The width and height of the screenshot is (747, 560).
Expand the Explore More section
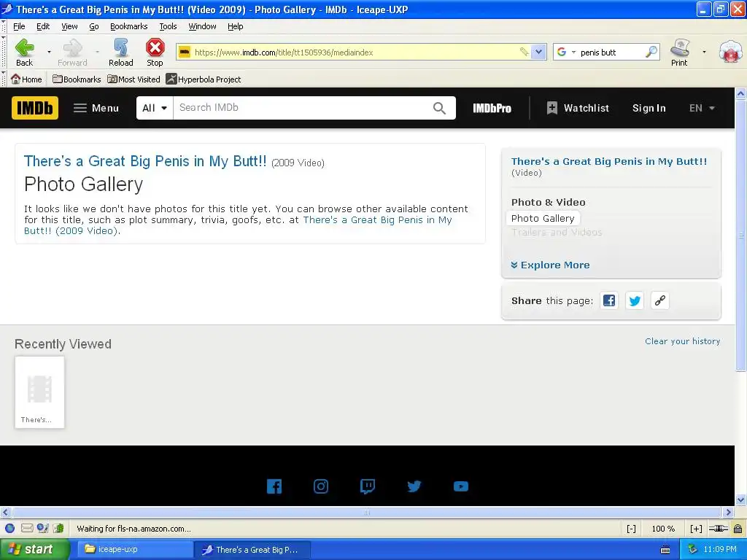point(550,265)
